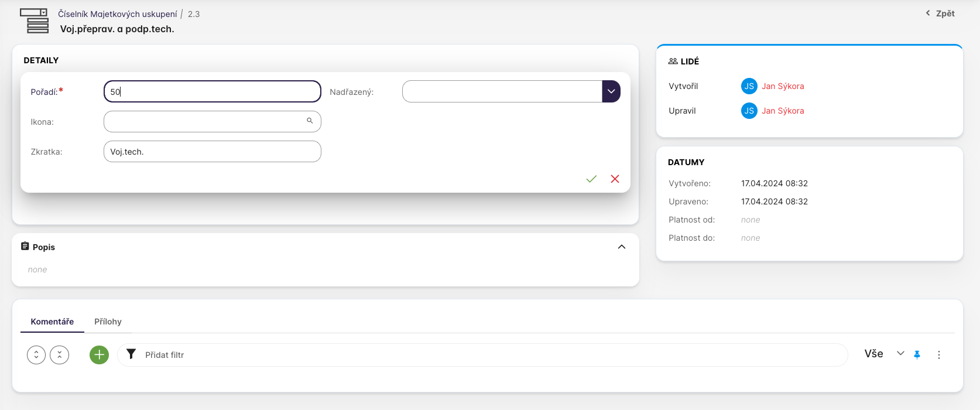The height and width of the screenshot is (410, 980).
Task: Open the Číselník Majetkových uskupení breadcrumb link
Action: tap(117, 14)
